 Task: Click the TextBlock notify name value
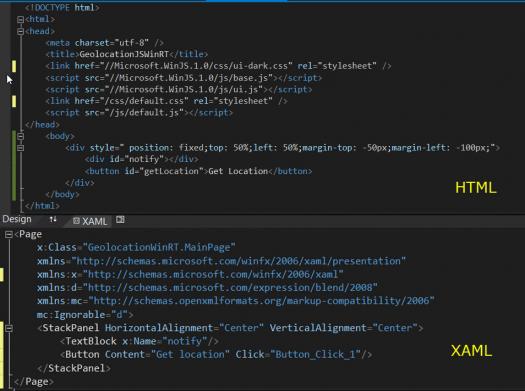click(184, 341)
